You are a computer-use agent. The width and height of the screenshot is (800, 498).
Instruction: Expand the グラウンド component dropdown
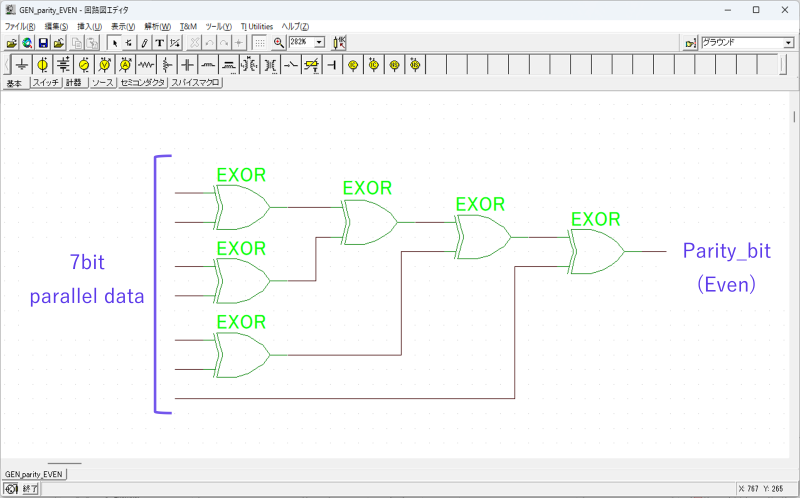point(789,43)
